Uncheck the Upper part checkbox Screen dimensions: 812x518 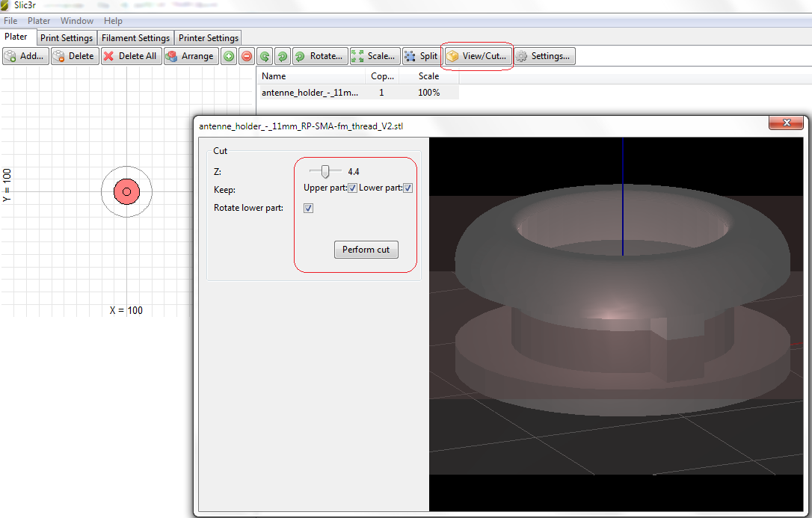click(x=353, y=188)
